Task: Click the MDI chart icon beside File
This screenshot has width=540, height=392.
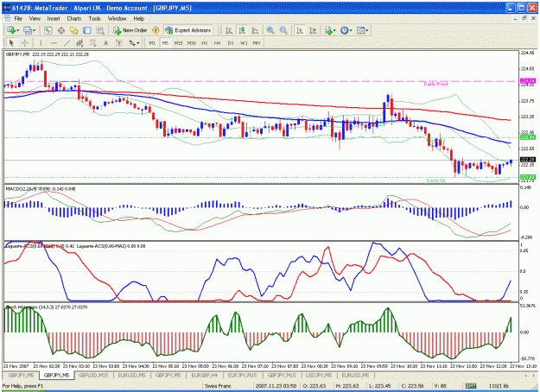Action: (x=7, y=19)
